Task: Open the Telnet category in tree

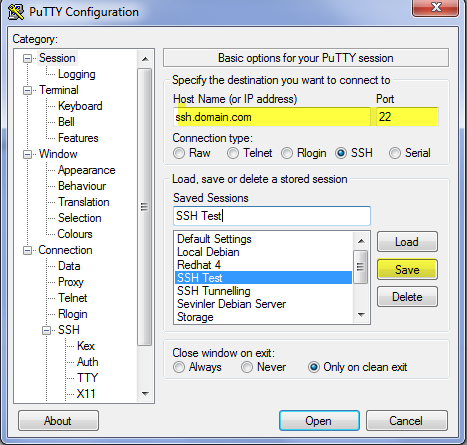Action: [73, 298]
